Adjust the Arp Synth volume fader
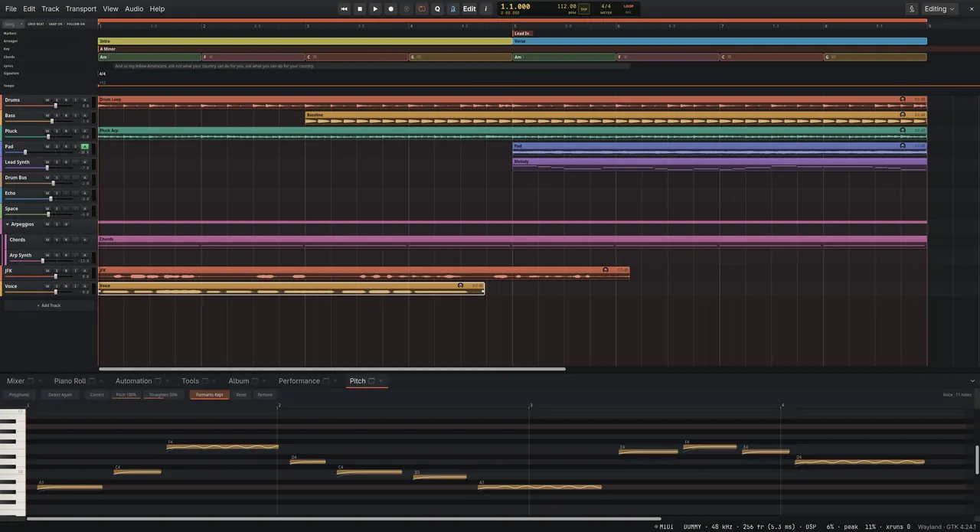Image resolution: width=980 pixels, height=532 pixels. click(x=42, y=261)
